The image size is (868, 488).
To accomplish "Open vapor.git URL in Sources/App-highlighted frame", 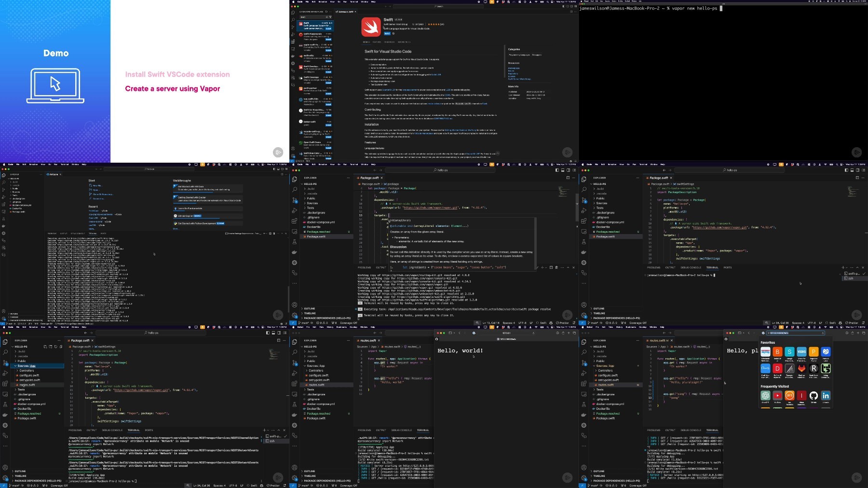I will point(141,390).
